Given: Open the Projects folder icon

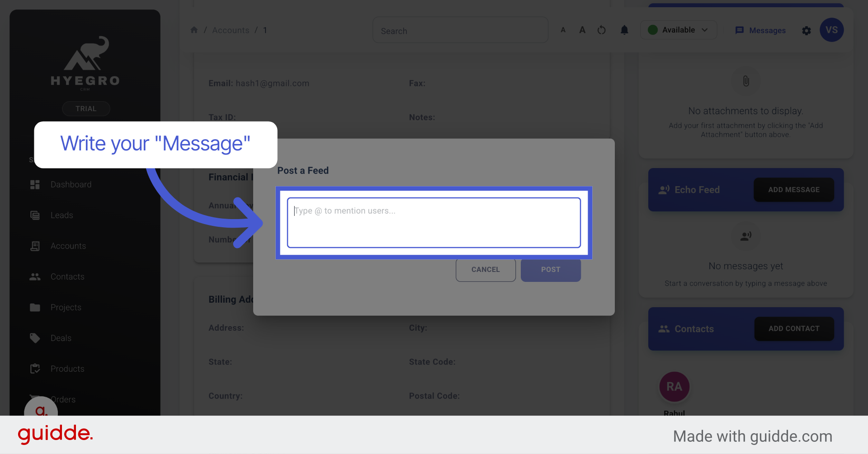Looking at the screenshot, I should (x=35, y=307).
